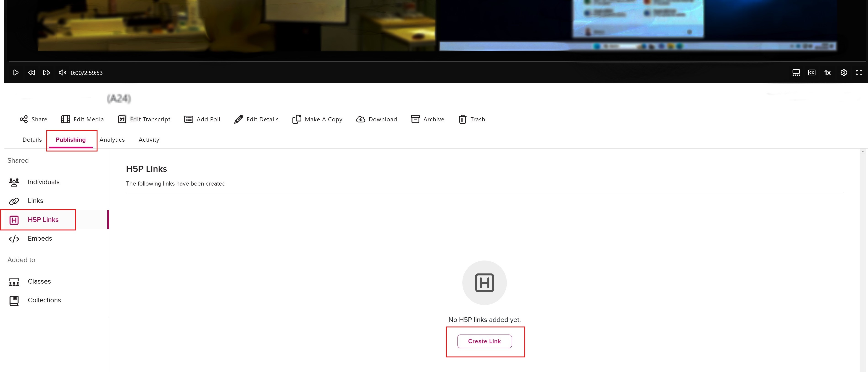
Task: Open the player settings gear menu
Action: pyautogui.click(x=844, y=72)
